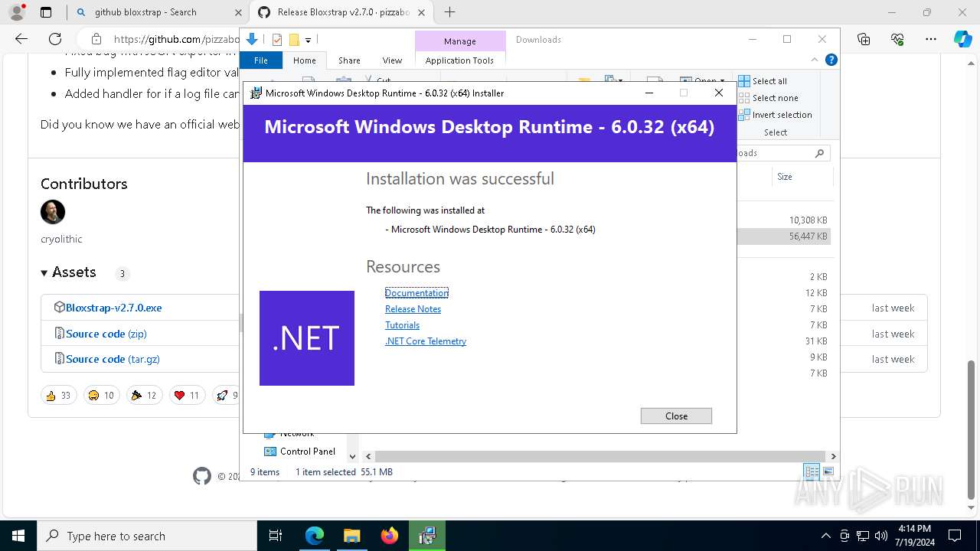
Task: Open the Application Tools ribbon tab
Action: pyautogui.click(x=459, y=60)
